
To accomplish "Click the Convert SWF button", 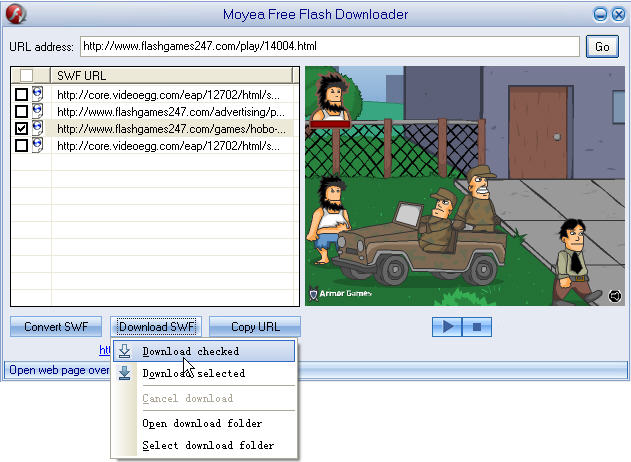I will point(56,327).
